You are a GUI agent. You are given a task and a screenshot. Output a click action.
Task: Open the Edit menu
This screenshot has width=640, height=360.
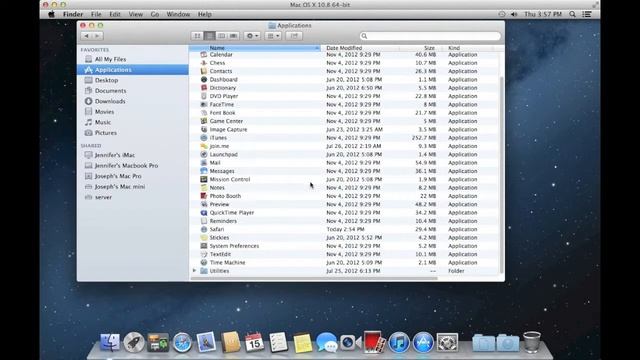(x=115, y=14)
